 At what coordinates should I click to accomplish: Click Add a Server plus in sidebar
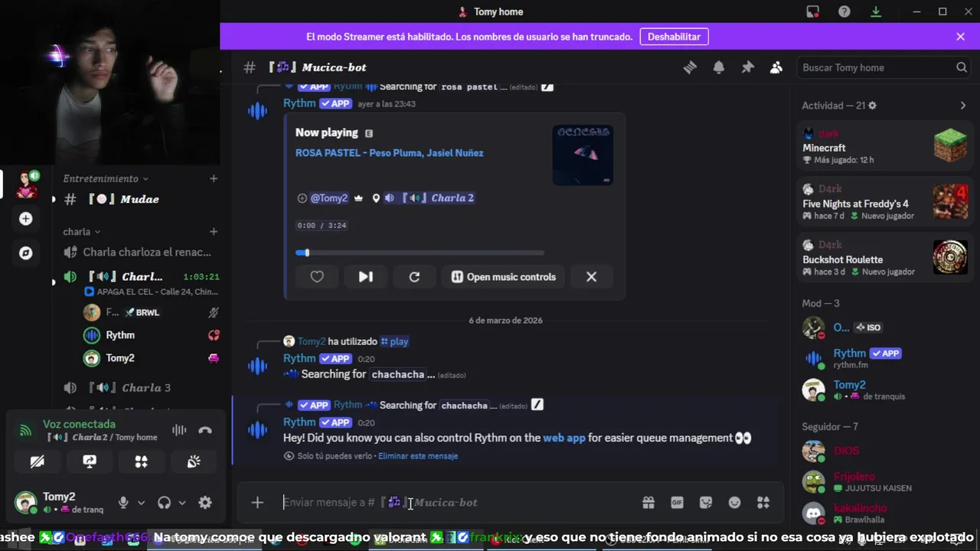coord(26,219)
